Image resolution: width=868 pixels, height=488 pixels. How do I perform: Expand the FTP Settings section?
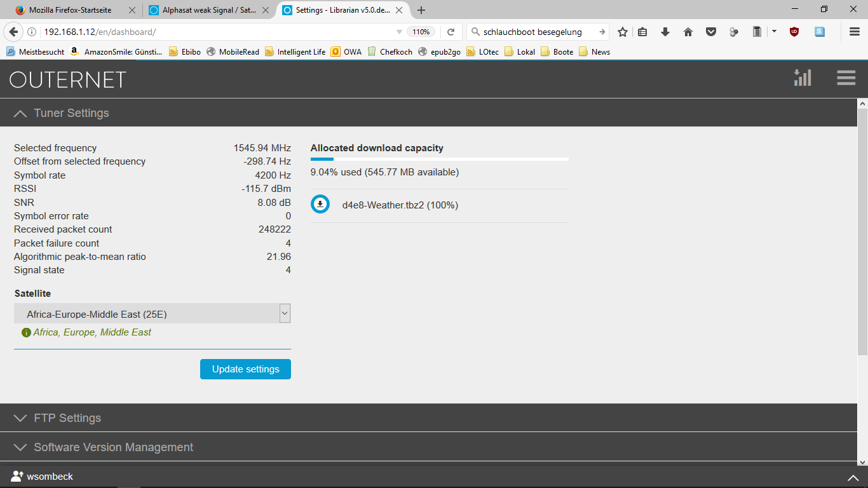pyautogui.click(x=428, y=418)
